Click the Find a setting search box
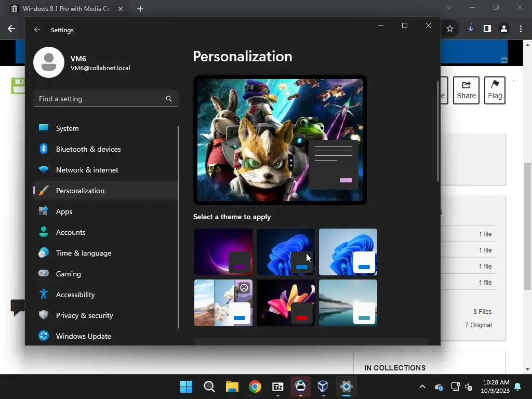Viewport: 532px width, 399px height. coord(106,99)
